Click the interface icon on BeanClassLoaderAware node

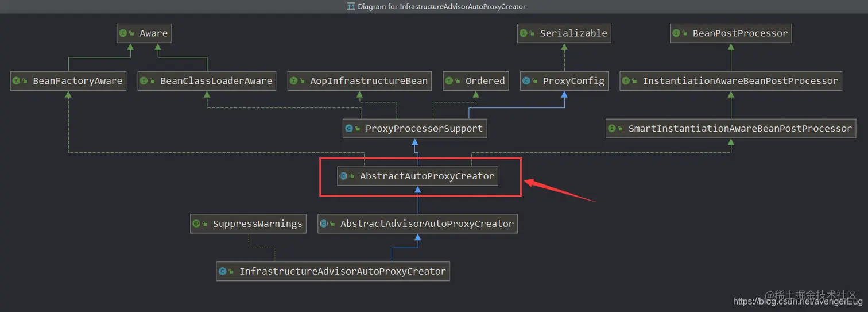(x=144, y=81)
